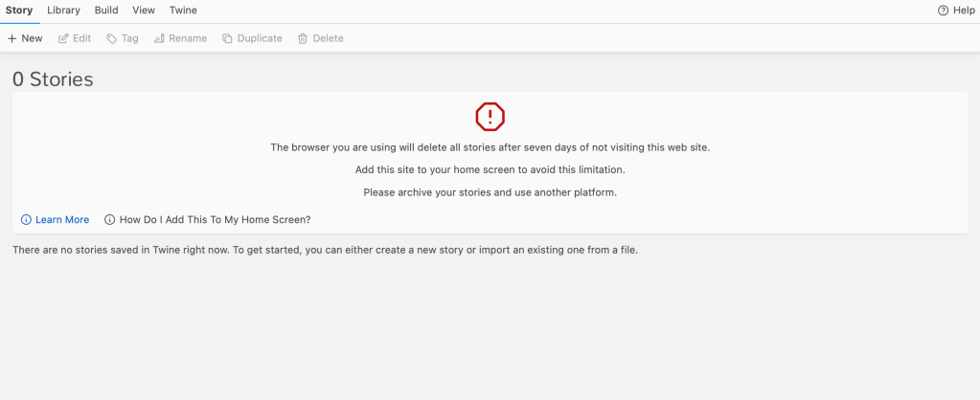Image resolution: width=980 pixels, height=400 pixels.
Task: Click the 'Please archive your stories' text
Action: point(490,192)
